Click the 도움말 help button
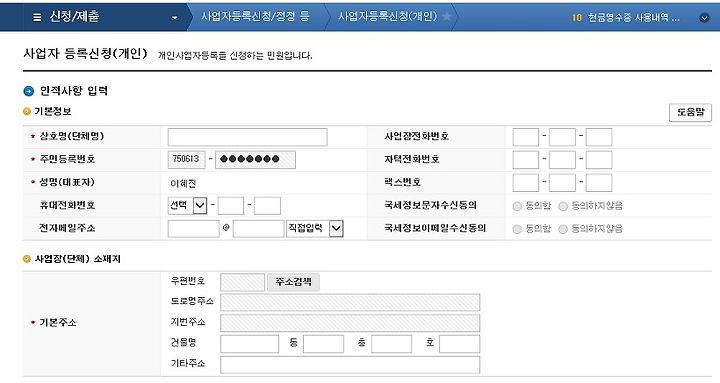This screenshot has width=720, height=383. [x=690, y=113]
